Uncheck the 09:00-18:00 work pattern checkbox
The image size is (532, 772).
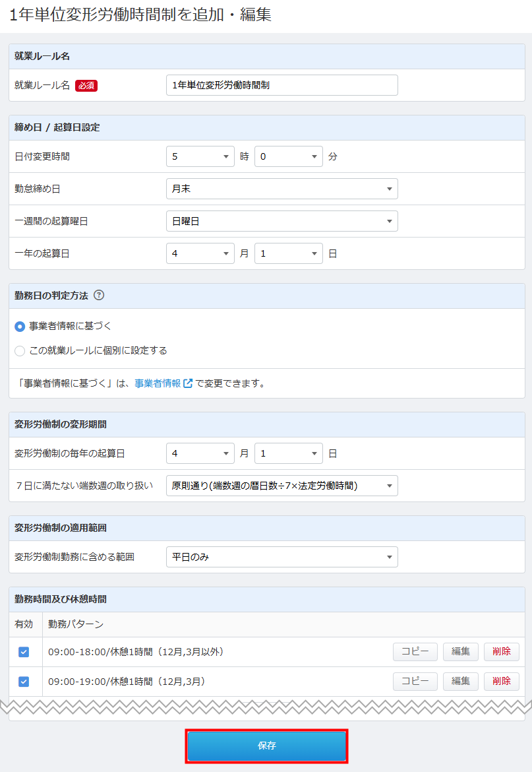(x=24, y=652)
